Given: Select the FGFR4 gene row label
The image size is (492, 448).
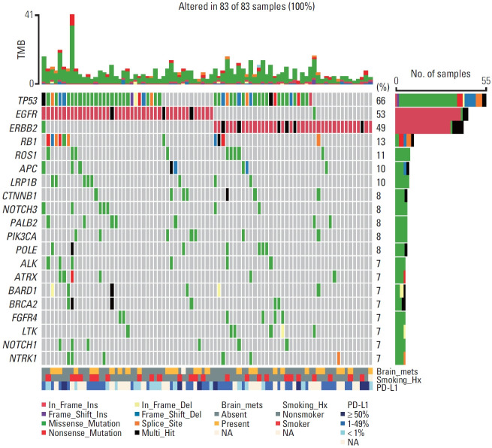Looking at the screenshot, I should click(25, 317).
